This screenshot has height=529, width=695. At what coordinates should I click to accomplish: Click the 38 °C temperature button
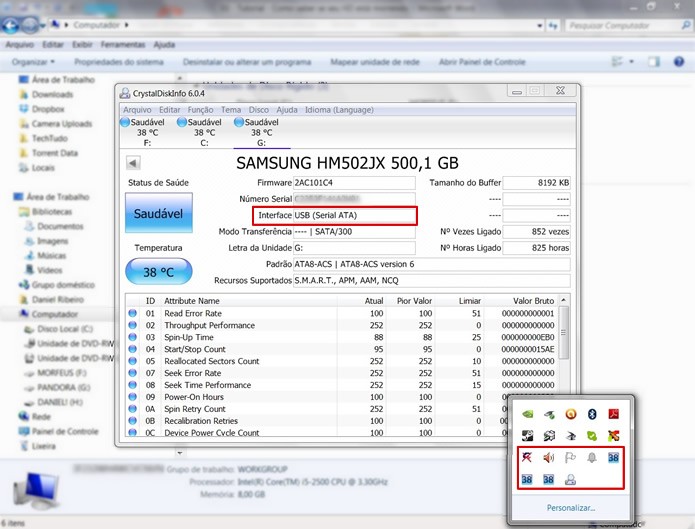[158, 271]
